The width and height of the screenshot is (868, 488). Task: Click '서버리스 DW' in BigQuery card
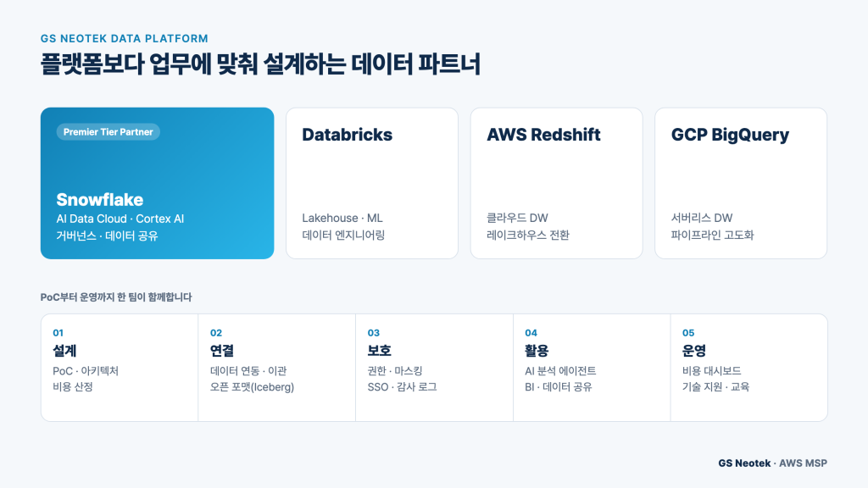(701, 218)
